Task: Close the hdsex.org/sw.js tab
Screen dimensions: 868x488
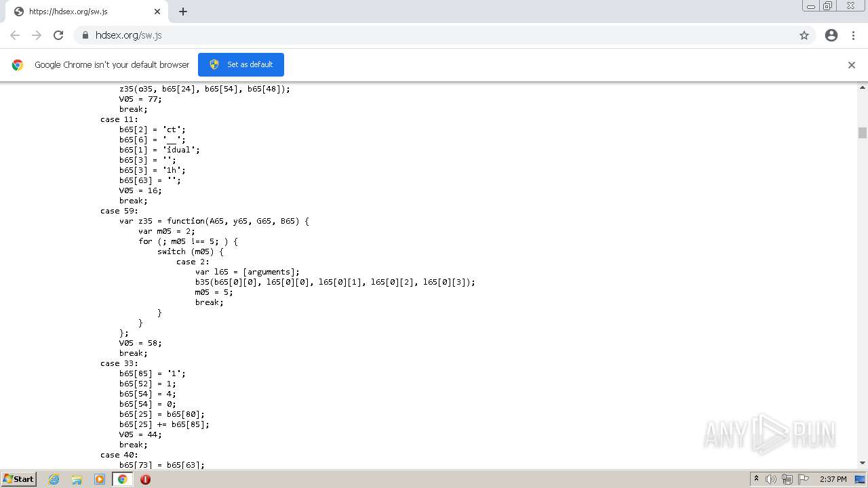Action: (x=157, y=12)
